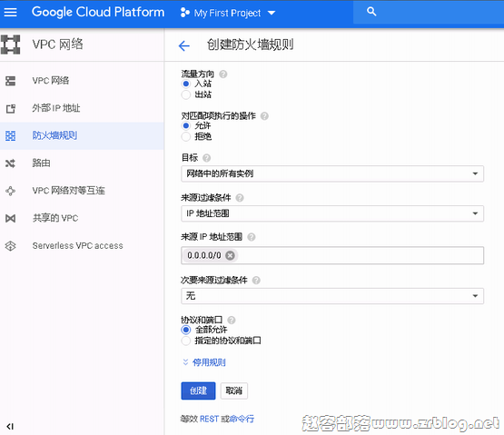Open VPC 网络对等互连 sidebar item
The height and width of the screenshot is (435, 504).
pyautogui.click(x=68, y=191)
